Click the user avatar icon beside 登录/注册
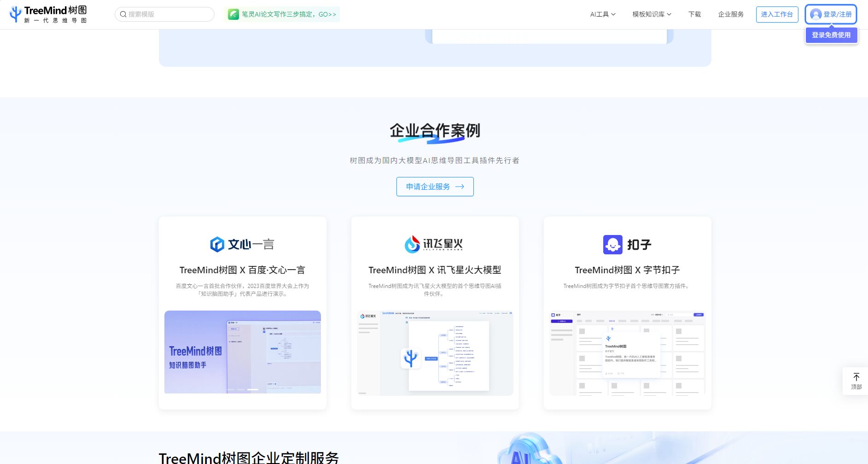The height and width of the screenshot is (464, 868). tap(816, 14)
